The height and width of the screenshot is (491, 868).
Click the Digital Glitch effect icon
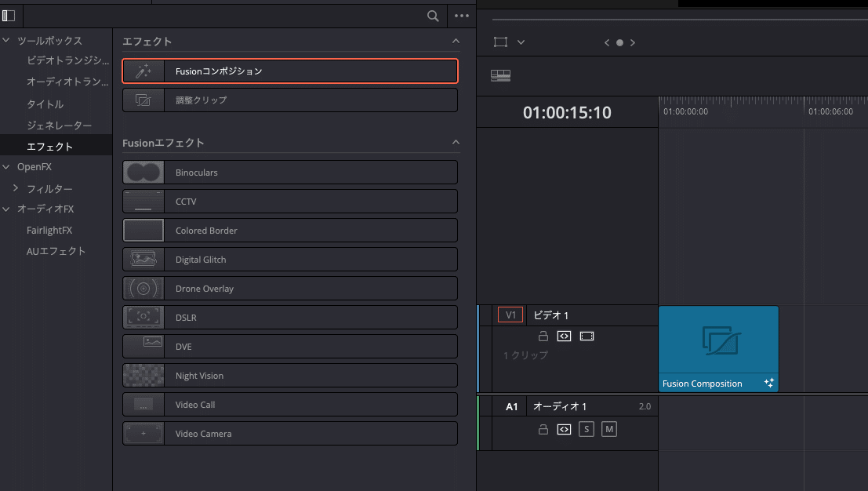point(143,259)
